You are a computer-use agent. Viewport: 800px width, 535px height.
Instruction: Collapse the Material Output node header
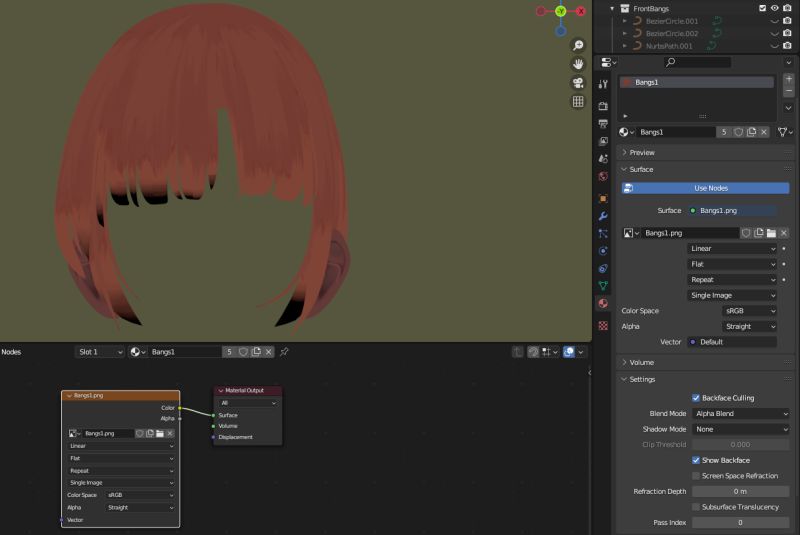coord(221,391)
